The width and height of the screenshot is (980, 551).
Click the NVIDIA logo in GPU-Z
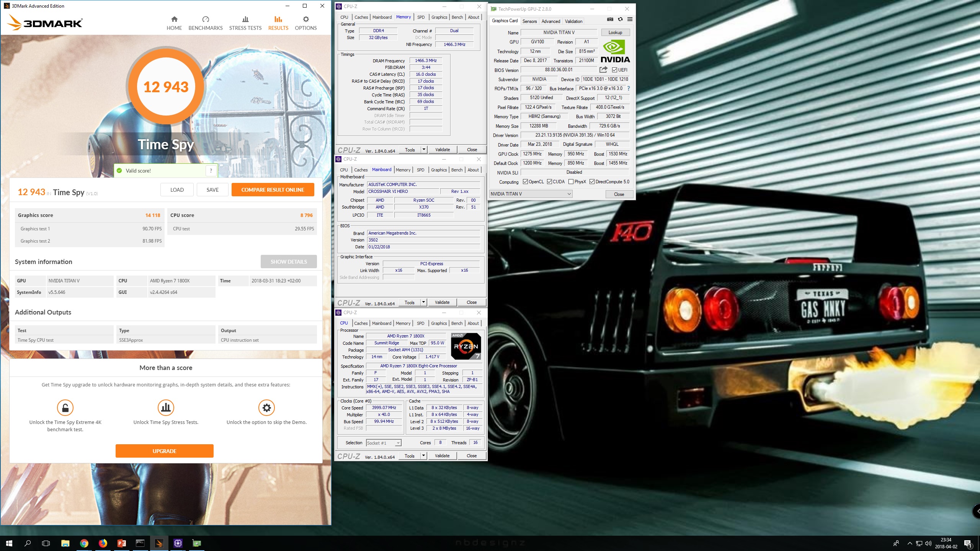coord(615,51)
